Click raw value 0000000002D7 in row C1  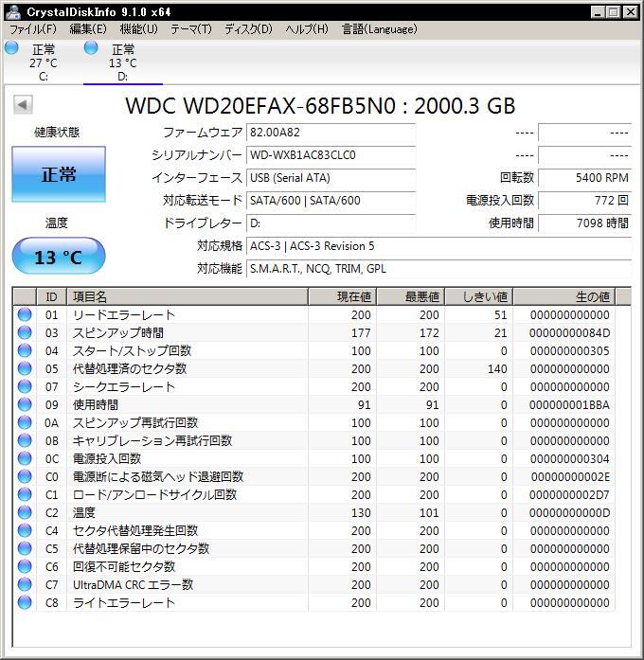tap(569, 495)
